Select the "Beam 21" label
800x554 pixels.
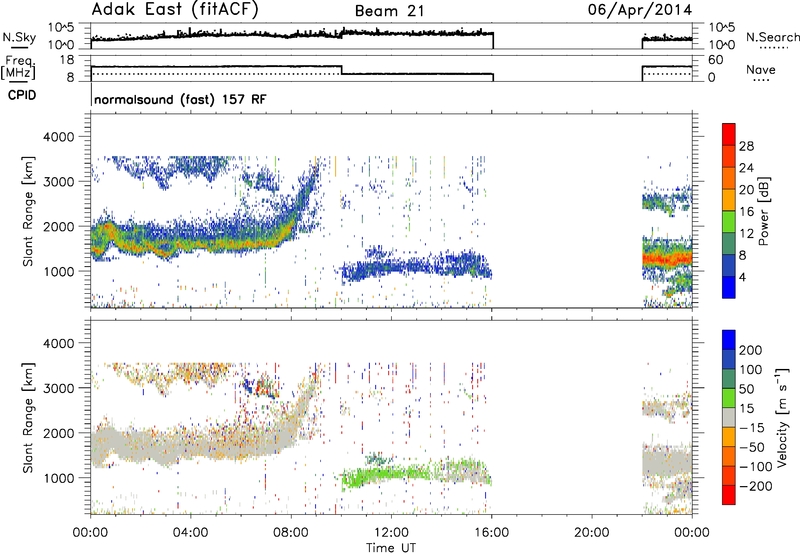pos(389,11)
